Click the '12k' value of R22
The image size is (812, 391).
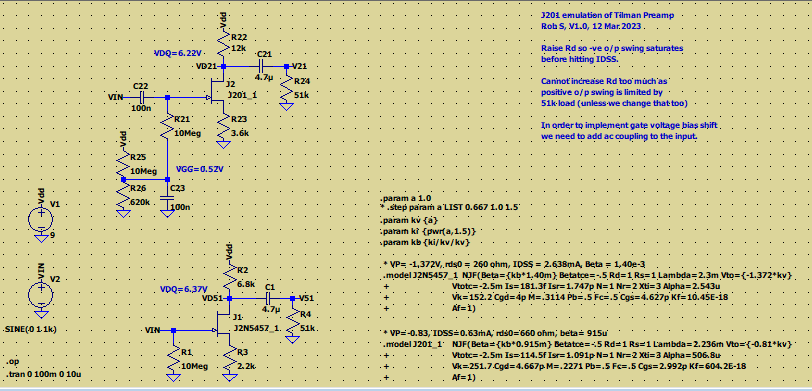click(x=239, y=48)
